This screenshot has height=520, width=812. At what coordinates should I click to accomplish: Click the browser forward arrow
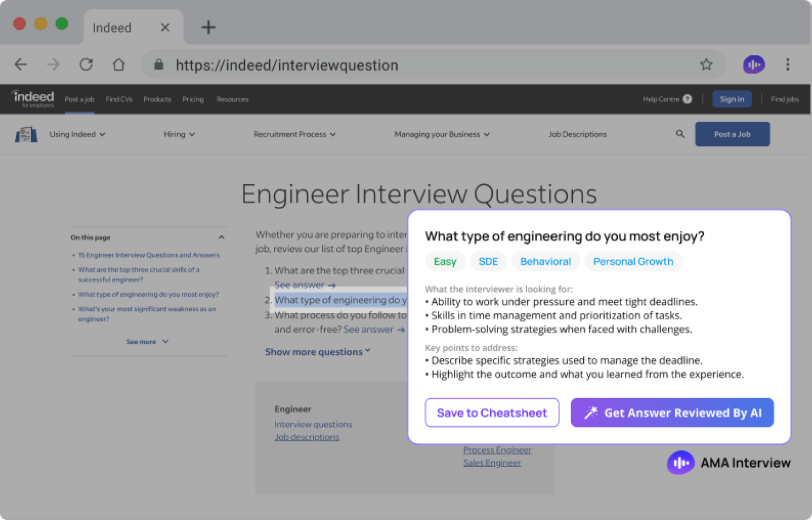53,65
